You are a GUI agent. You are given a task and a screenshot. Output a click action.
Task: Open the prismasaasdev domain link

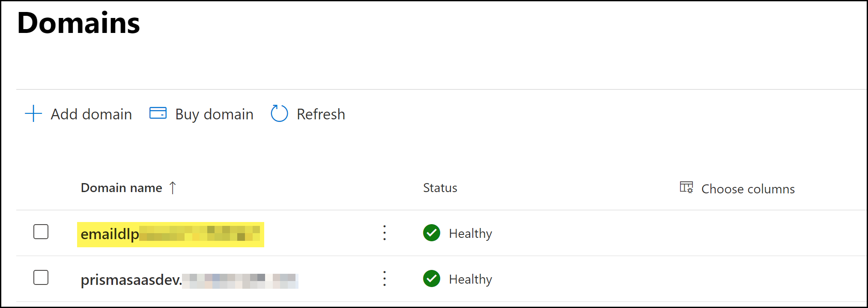131,280
